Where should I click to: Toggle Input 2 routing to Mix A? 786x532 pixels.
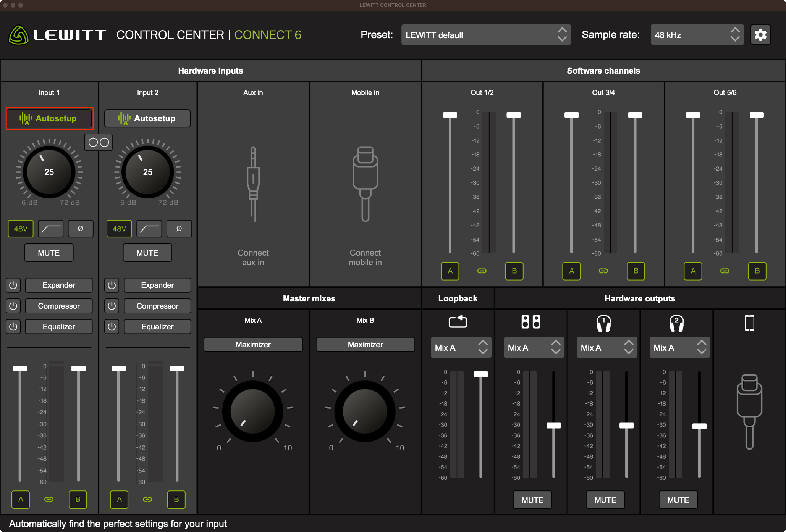pos(119,499)
